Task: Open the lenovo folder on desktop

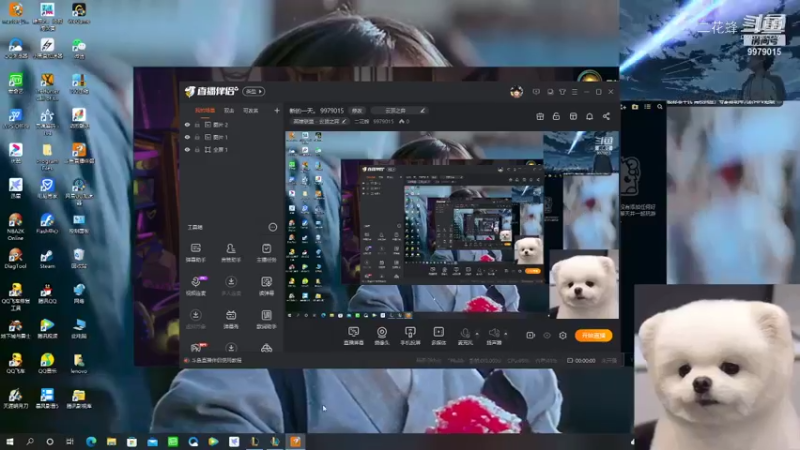Action: [x=79, y=364]
